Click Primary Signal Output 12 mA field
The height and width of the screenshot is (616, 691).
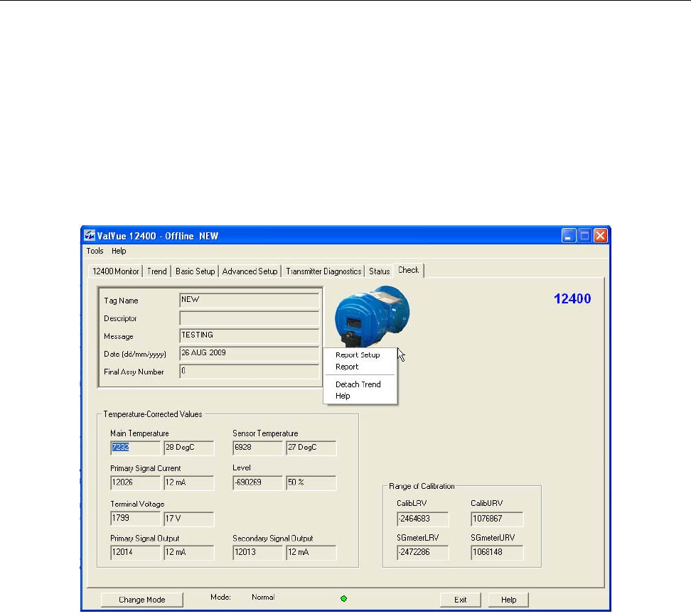[188, 552]
